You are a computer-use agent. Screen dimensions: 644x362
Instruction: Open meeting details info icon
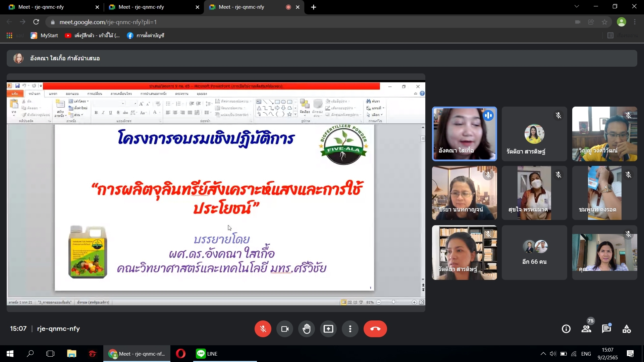click(566, 329)
